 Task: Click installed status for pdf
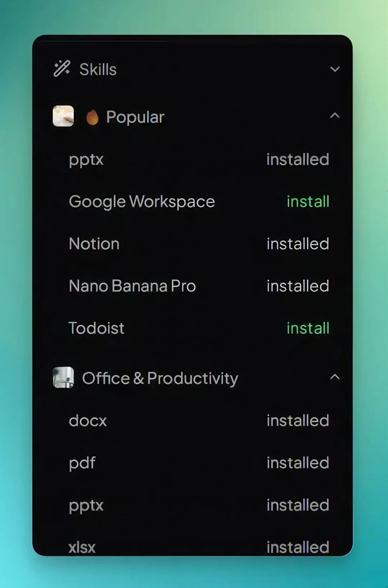point(298,463)
